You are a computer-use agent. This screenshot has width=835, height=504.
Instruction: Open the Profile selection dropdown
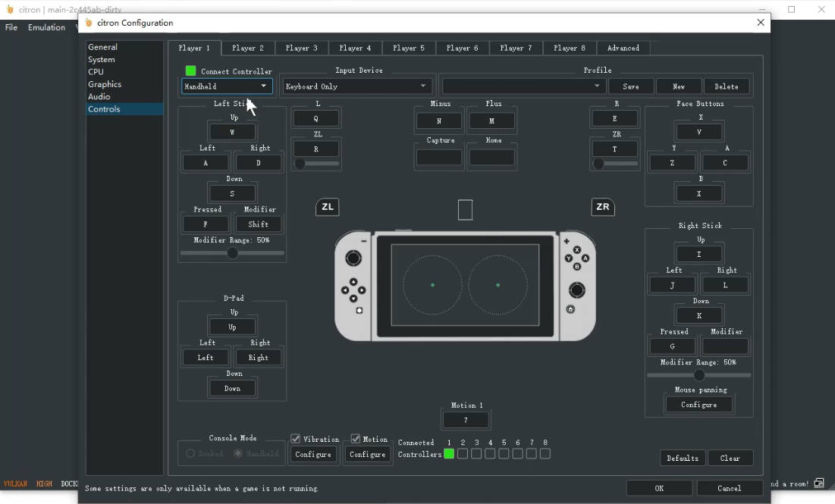[x=523, y=86]
